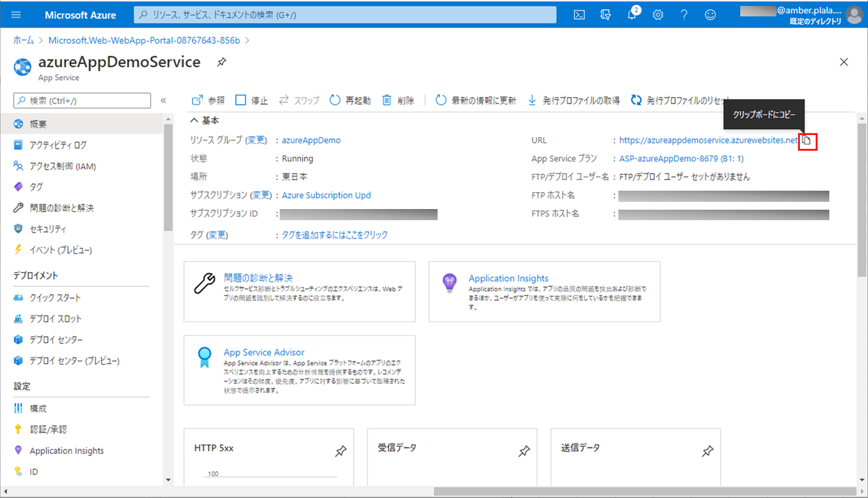The height and width of the screenshot is (498, 868).
Task: Pin the HTTP 5xx chart
Action: [341, 451]
